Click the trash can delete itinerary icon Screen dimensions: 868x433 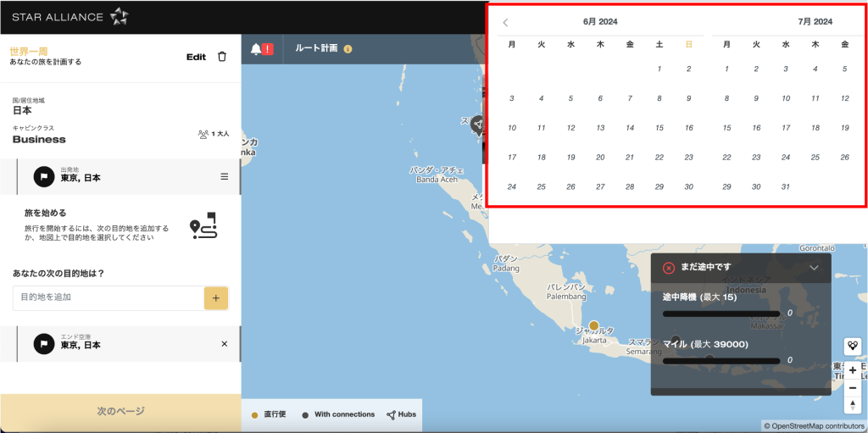pos(222,57)
